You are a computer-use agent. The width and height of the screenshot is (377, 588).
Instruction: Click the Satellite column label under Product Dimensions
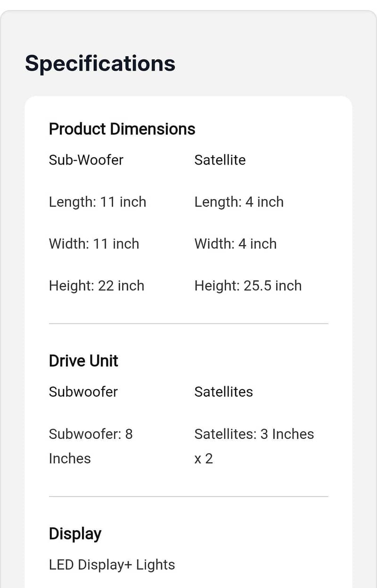(x=220, y=160)
